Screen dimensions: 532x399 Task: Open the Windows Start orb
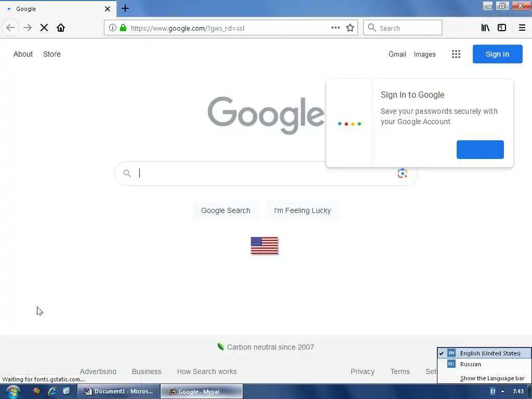tap(13, 392)
